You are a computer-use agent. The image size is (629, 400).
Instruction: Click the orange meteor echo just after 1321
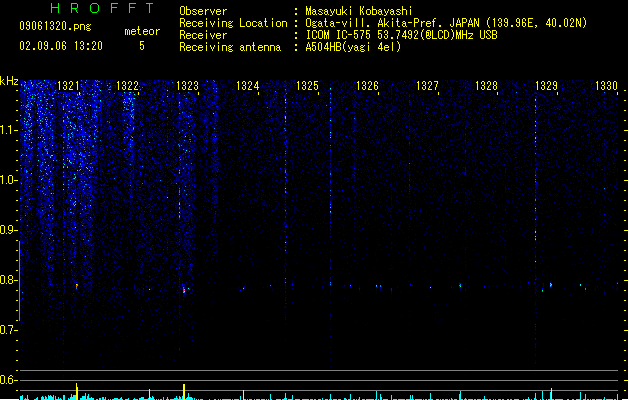point(77,286)
